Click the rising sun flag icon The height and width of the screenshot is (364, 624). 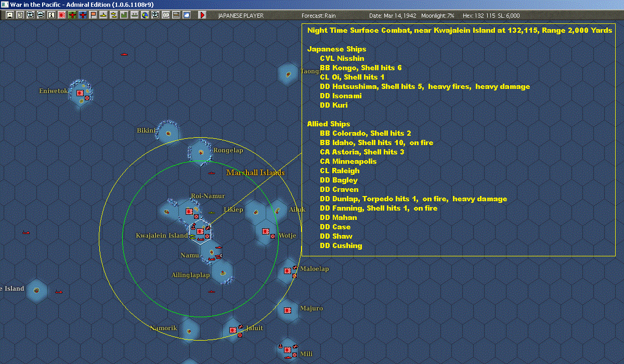tap(61, 15)
